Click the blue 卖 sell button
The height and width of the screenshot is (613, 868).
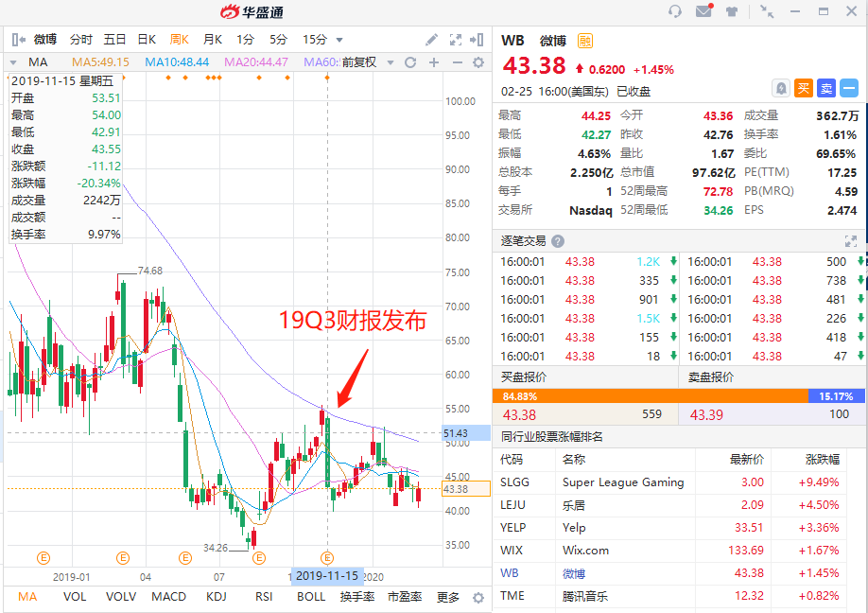(826, 88)
